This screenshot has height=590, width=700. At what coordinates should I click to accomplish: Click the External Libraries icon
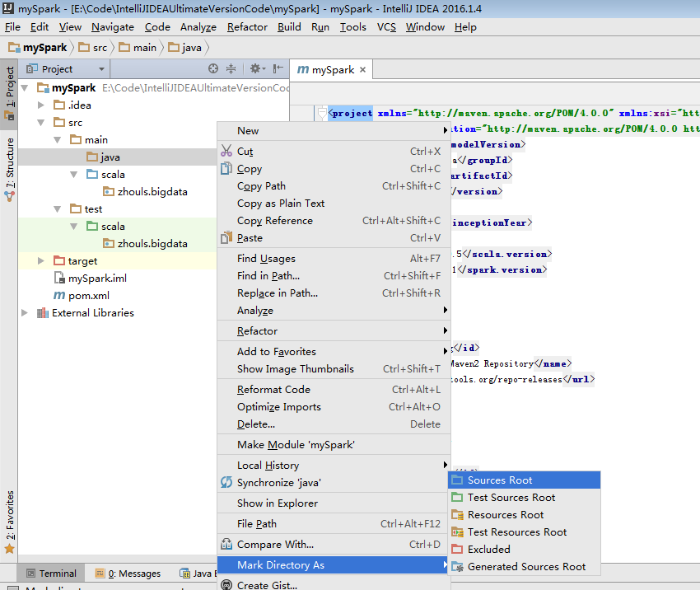[x=42, y=312]
